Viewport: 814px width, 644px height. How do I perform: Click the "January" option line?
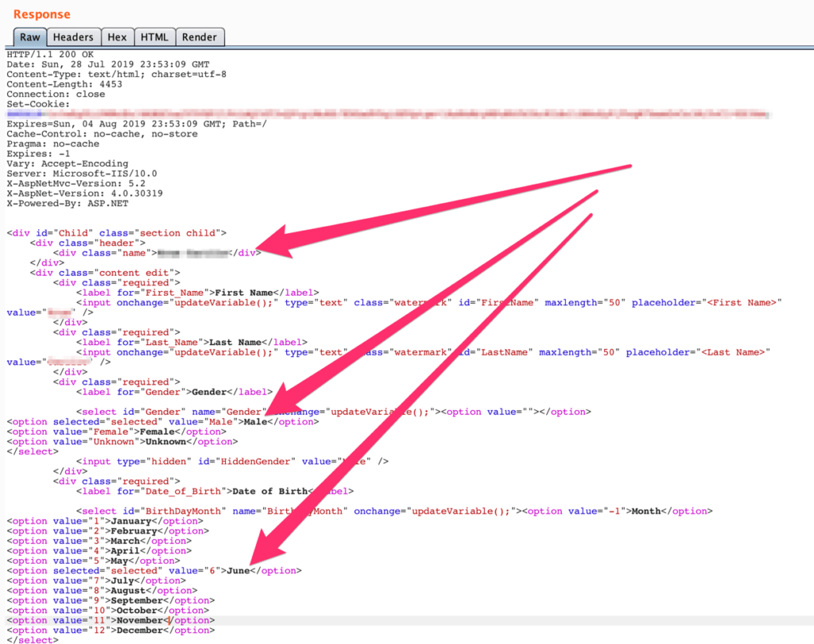(x=106, y=521)
